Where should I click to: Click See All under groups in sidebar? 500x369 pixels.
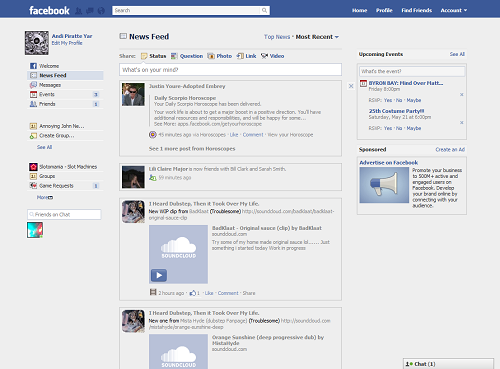coord(44,147)
